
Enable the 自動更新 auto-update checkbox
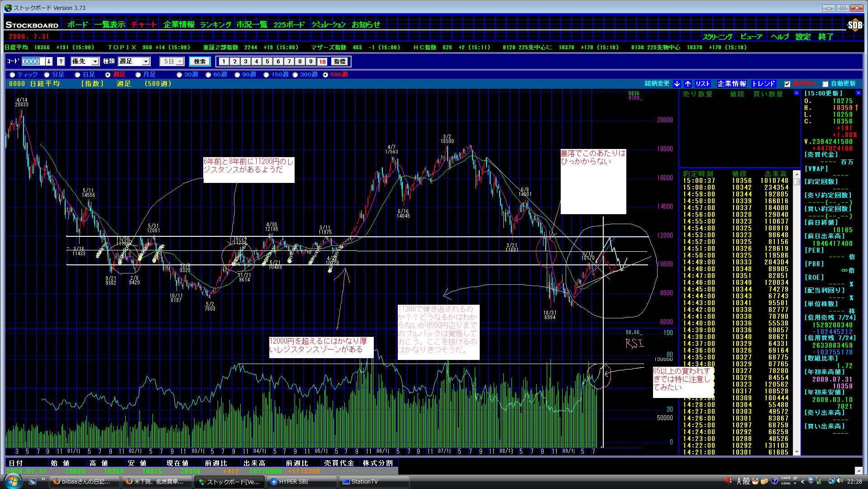pos(825,84)
